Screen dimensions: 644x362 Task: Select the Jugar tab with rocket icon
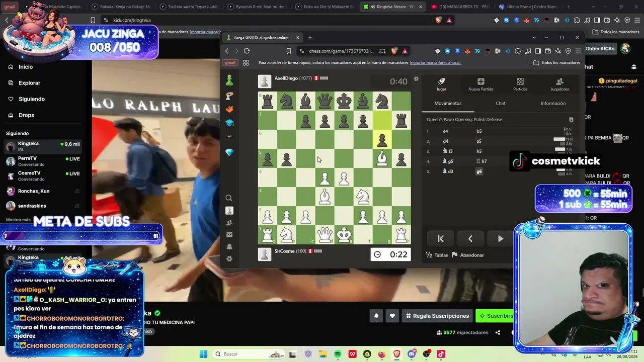441,84
